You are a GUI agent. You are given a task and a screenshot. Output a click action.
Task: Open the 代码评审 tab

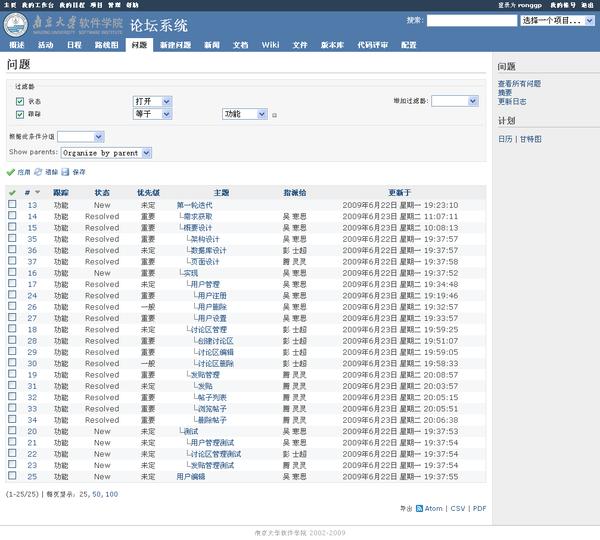click(372, 45)
